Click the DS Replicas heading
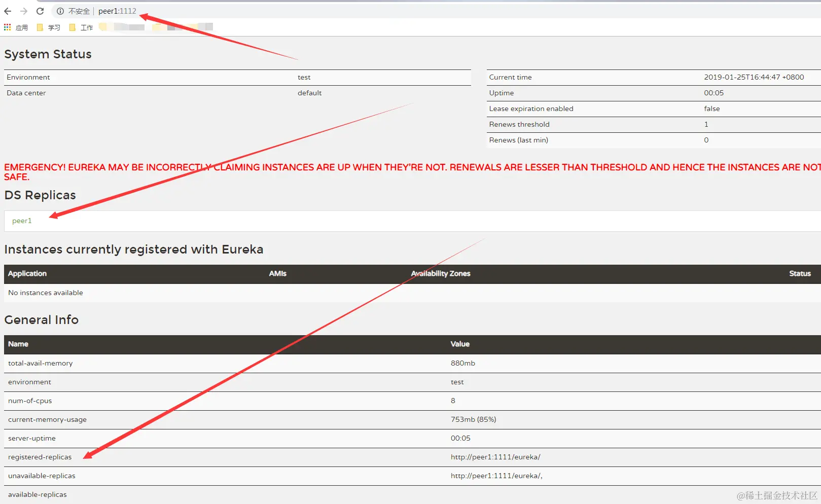 pyautogui.click(x=40, y=195)
